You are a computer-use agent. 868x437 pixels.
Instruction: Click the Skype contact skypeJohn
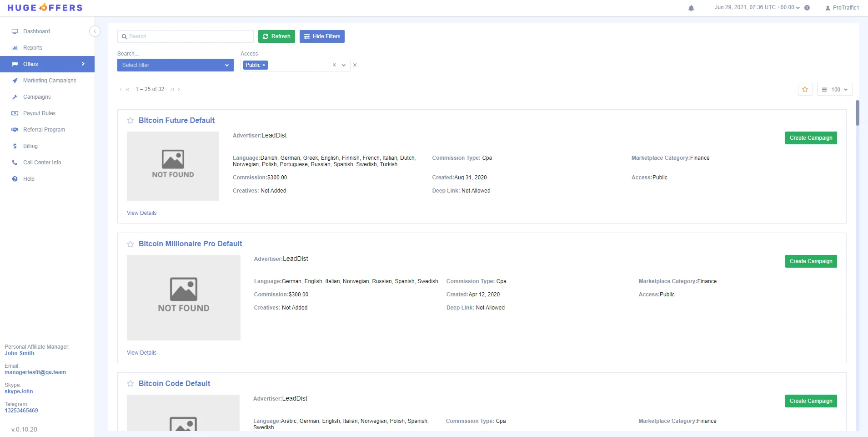pos(19,391)
